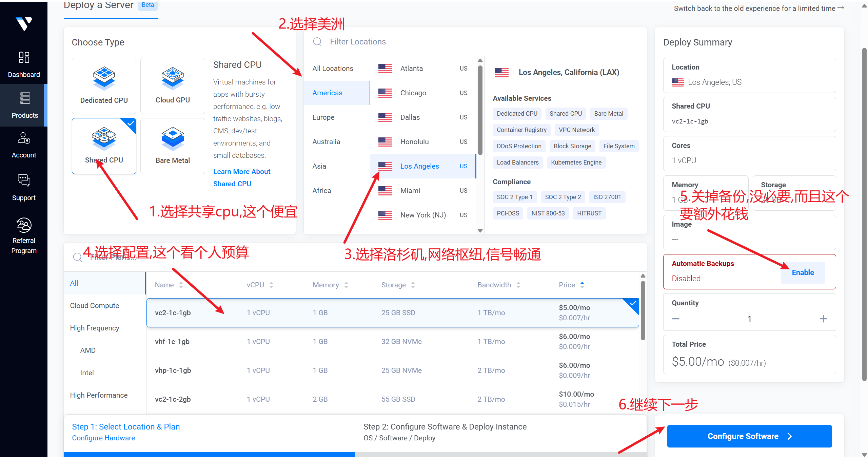Filter plans by Cloud Compute
The height and width of the screenshot is (457, 868).
pos(105,306)
